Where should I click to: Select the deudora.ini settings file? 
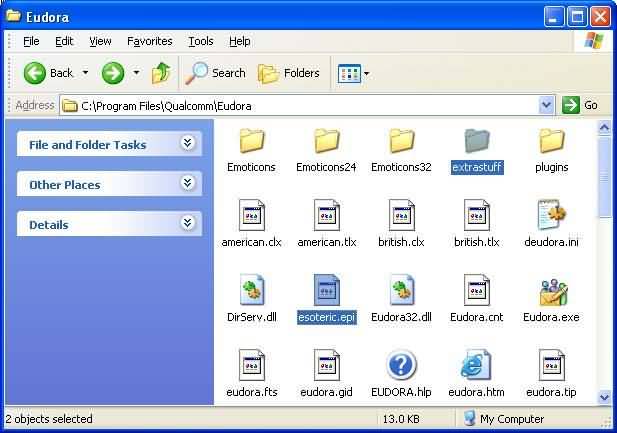coord(552,216)
